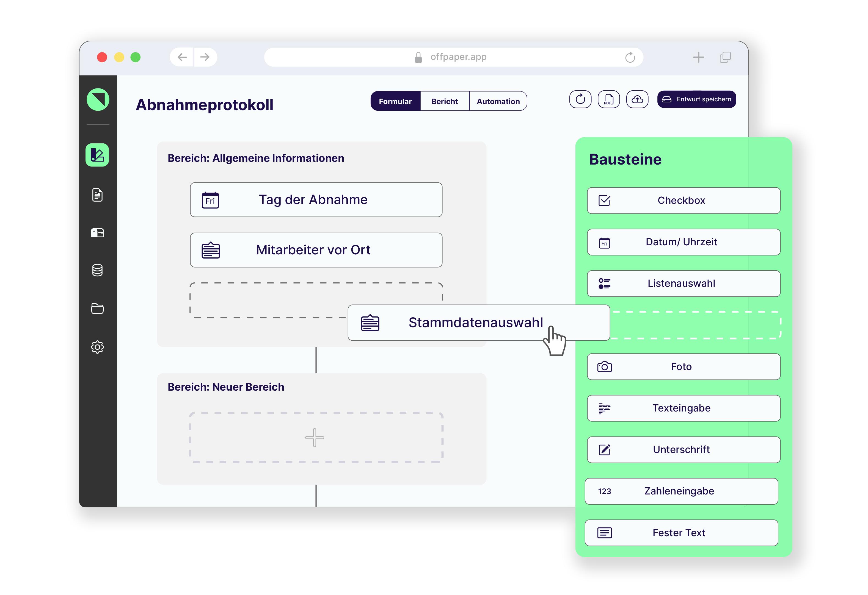Open the database icon in sidebar
868x595 pixels.
click(97, 270)
